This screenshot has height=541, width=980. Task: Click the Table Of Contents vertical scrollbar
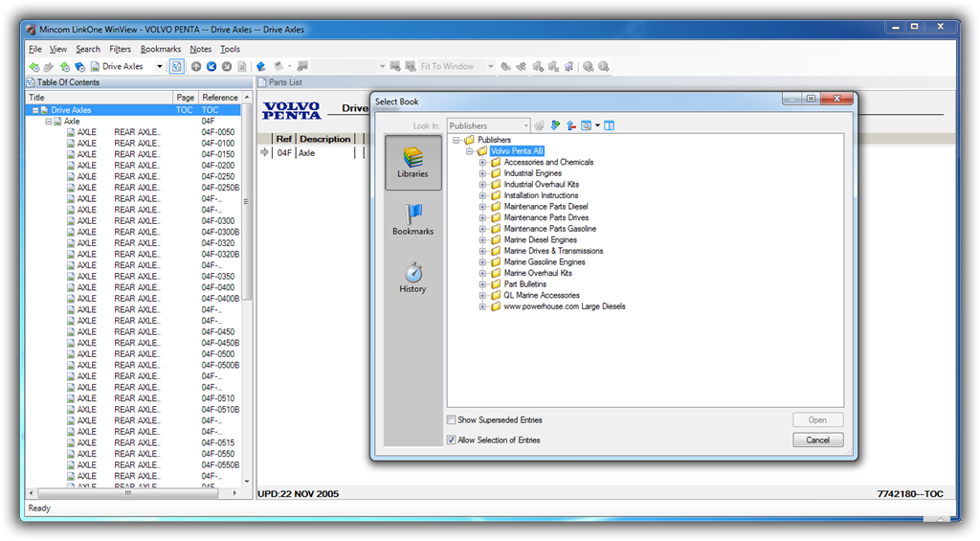pos(247,203)
